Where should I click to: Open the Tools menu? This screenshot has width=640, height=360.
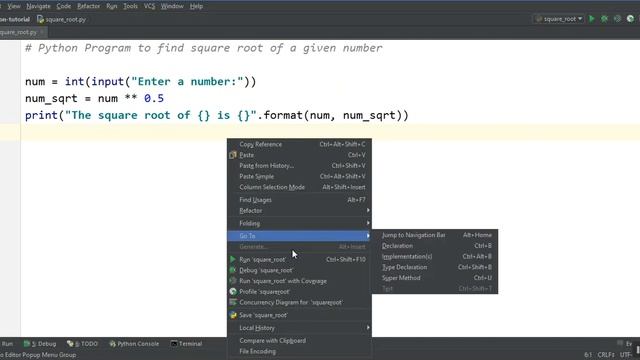(130, 6)
